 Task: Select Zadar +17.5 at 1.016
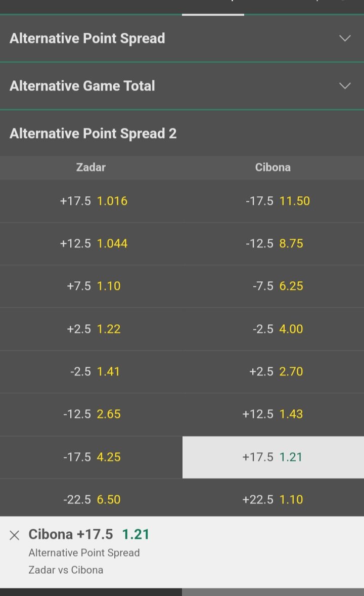click(92, 201)
